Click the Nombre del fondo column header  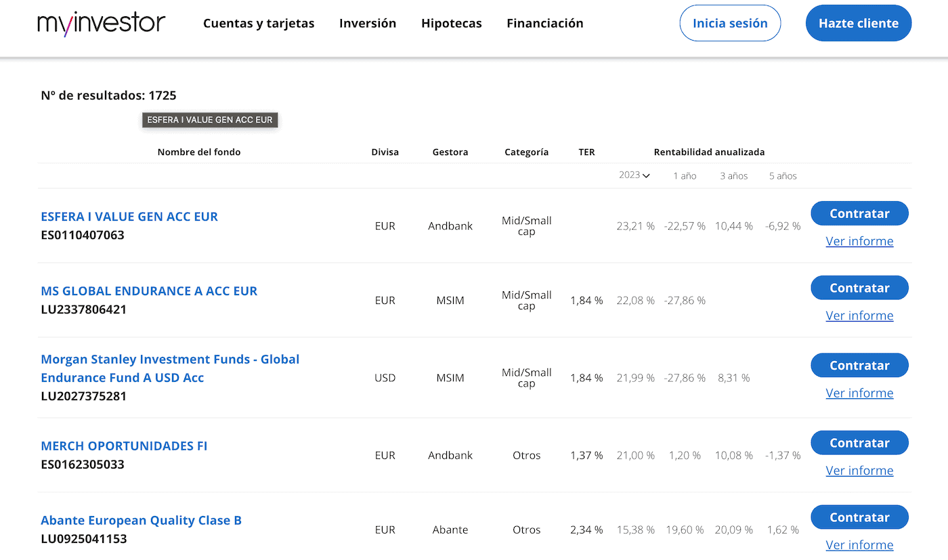click(199, 152)
